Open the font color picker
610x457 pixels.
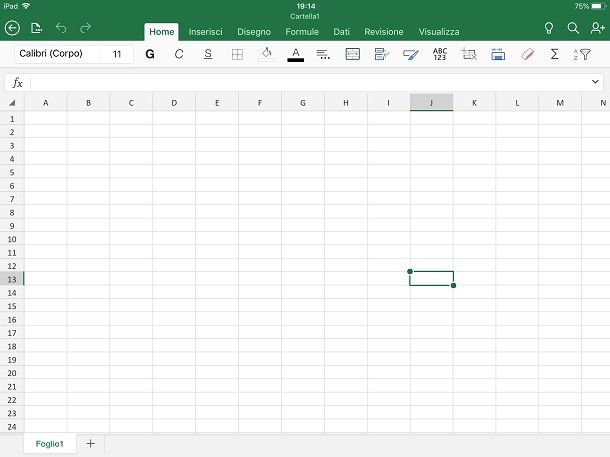coord(296,54)
